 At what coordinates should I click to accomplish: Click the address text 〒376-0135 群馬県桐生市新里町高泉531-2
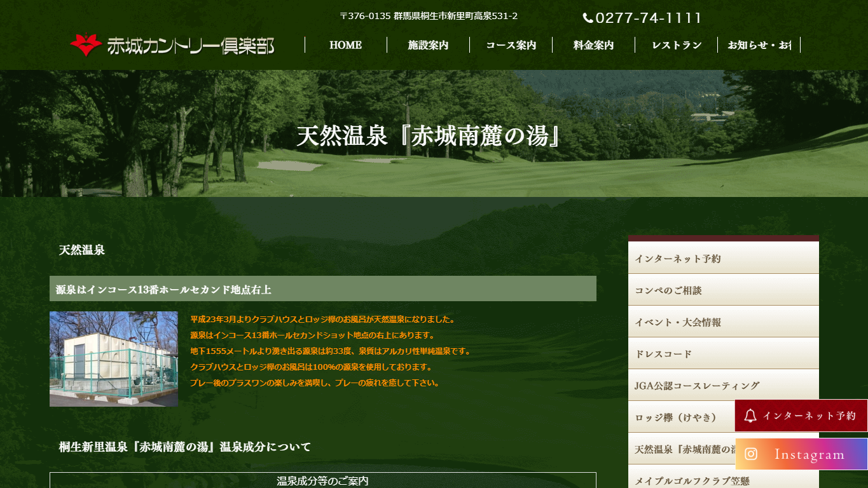429,16
